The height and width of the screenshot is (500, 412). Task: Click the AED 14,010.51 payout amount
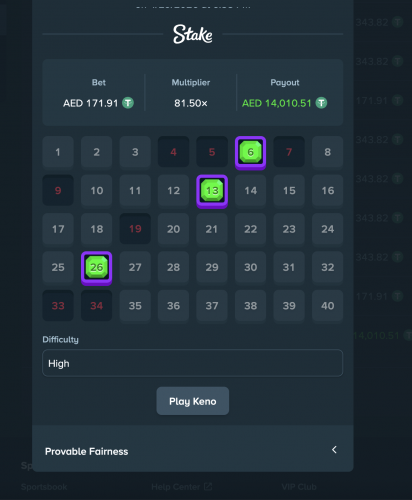(277, 103)
